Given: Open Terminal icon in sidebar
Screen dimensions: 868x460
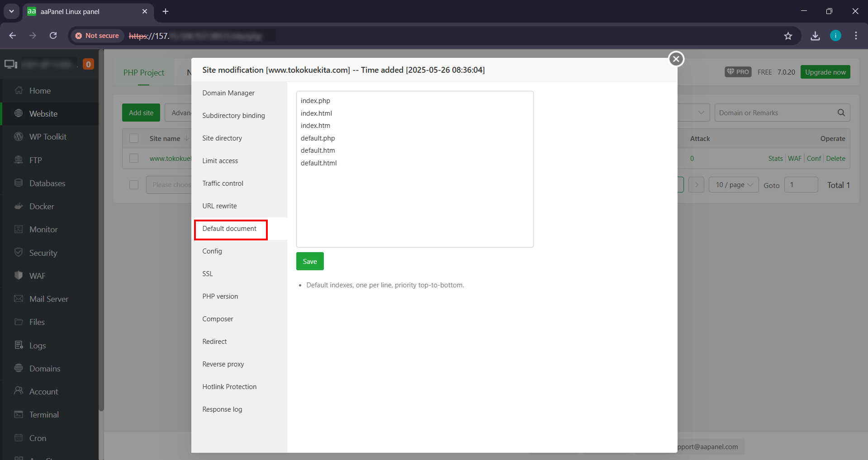Looking at the screenshot, I should pyautogui.click(x=19, y=414).
